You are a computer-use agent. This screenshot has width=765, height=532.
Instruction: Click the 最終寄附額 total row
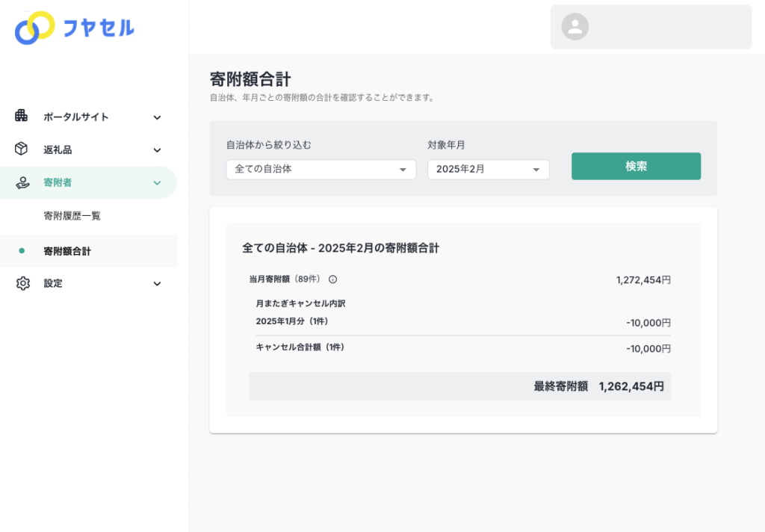[x=459, y=386]
